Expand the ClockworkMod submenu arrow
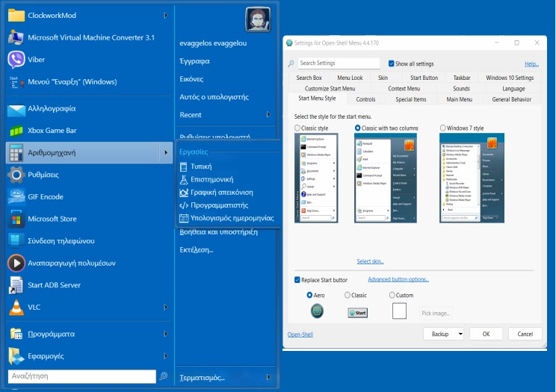Viewport: 556px width, 392px height. [x=166, y=16]
